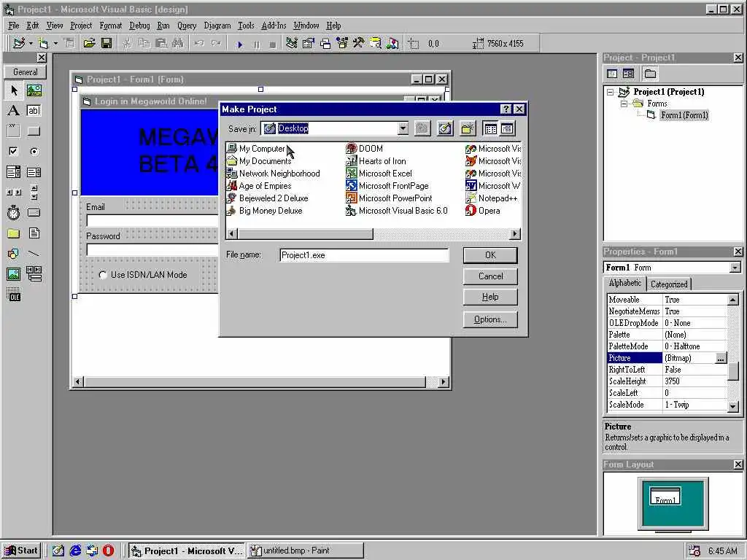Screen dimensions: 747x560
Task: Open the Form1 object dropdown in Properties
Action: pos(735,268)
